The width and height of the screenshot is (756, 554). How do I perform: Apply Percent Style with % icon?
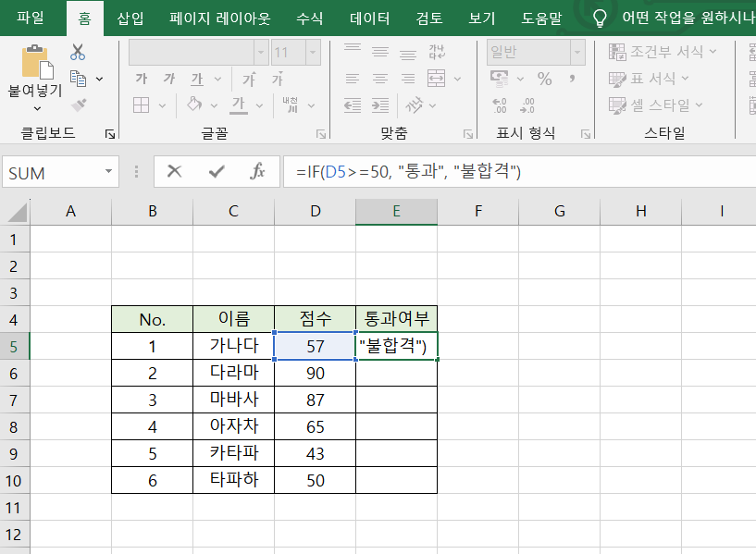(544, 80)
